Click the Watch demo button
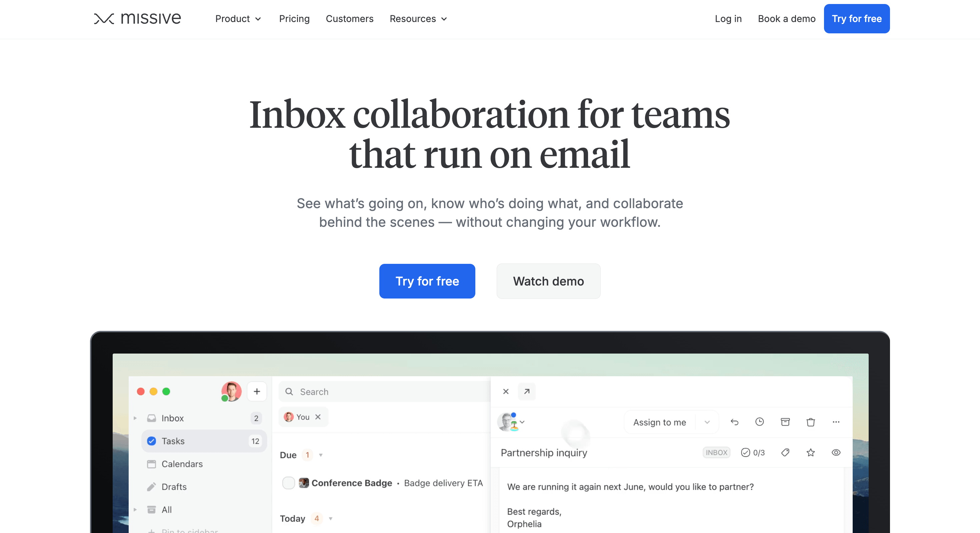 click(548, 281)
